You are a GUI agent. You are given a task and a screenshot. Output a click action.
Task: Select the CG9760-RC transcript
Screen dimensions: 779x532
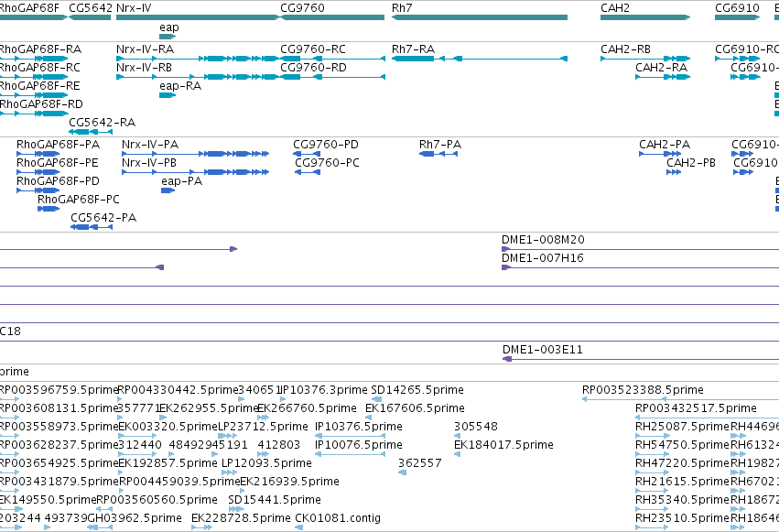332,59
